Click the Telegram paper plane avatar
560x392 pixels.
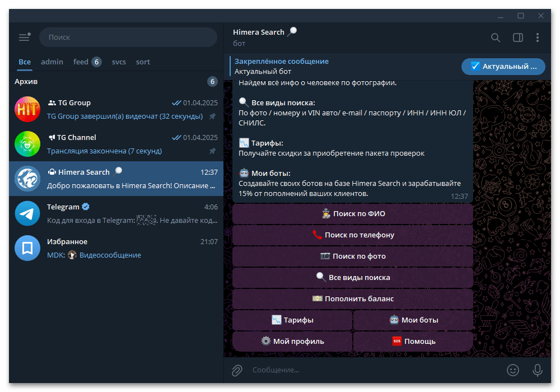(27, 213)
